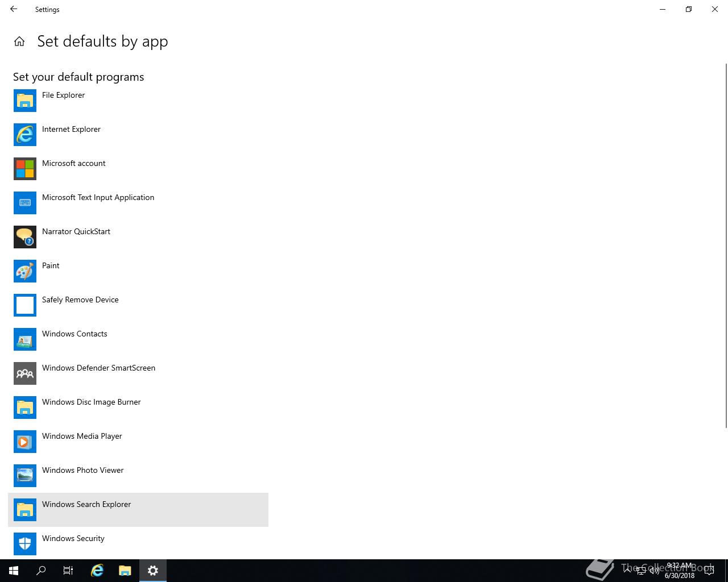This screenshot has height=582, width=728.
Task: Click the Internet Explorer app icon in list
Action: (25, 135)
